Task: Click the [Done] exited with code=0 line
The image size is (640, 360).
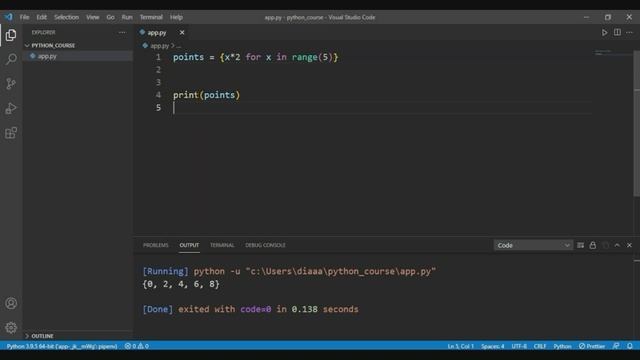Action: 250,309
